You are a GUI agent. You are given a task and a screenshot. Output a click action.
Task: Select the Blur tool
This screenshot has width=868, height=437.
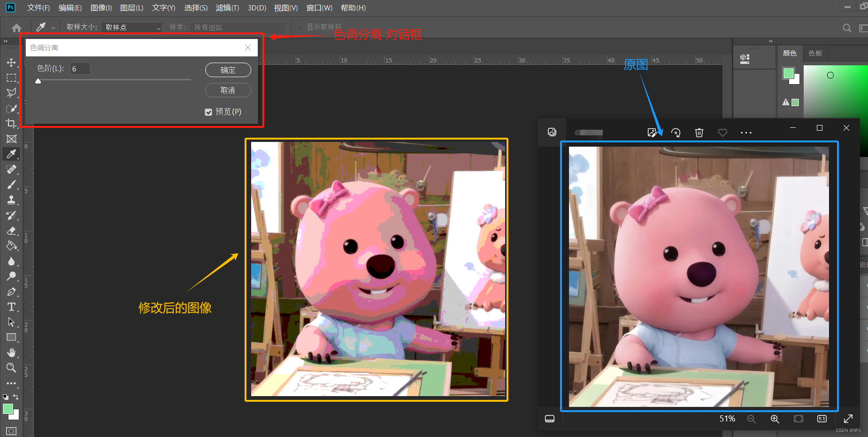click(11, 261)
